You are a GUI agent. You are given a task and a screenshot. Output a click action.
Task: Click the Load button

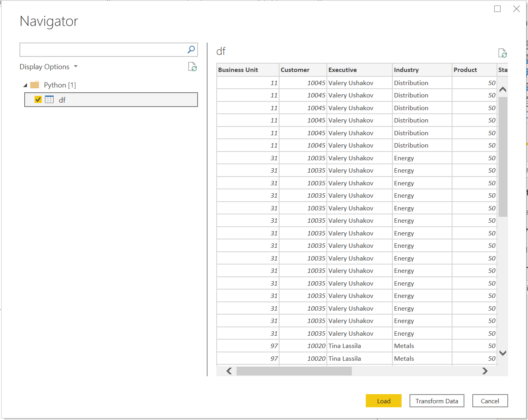point(383,401)
